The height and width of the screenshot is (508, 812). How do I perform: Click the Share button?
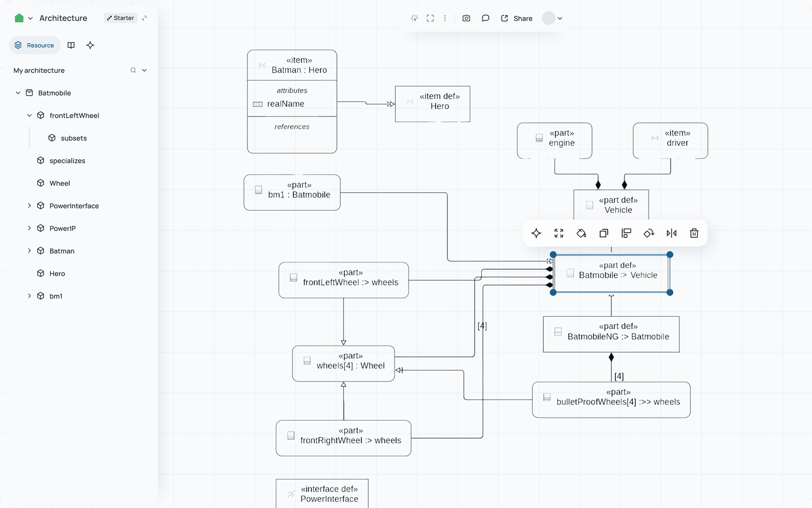516,18
